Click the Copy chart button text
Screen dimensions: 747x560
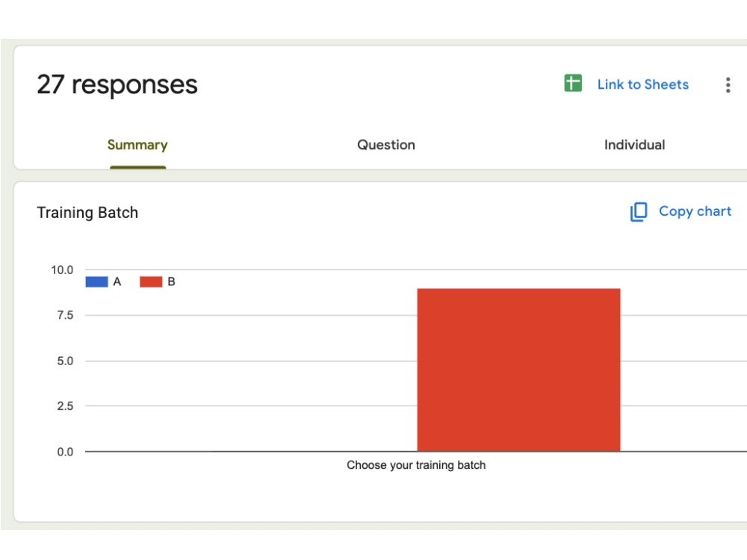pos(695,211)
